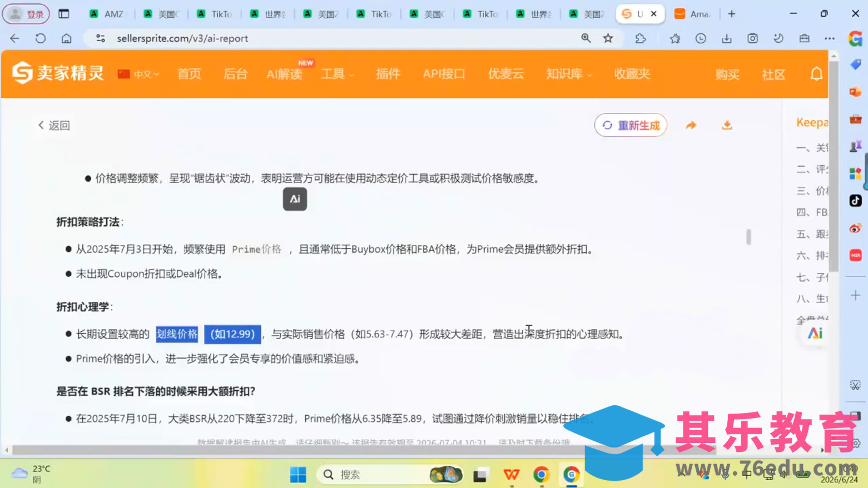The height and width of the screenshot is (488, 868).
Task: Click the taskbar 搜索 box
Action: click(389, 475)
